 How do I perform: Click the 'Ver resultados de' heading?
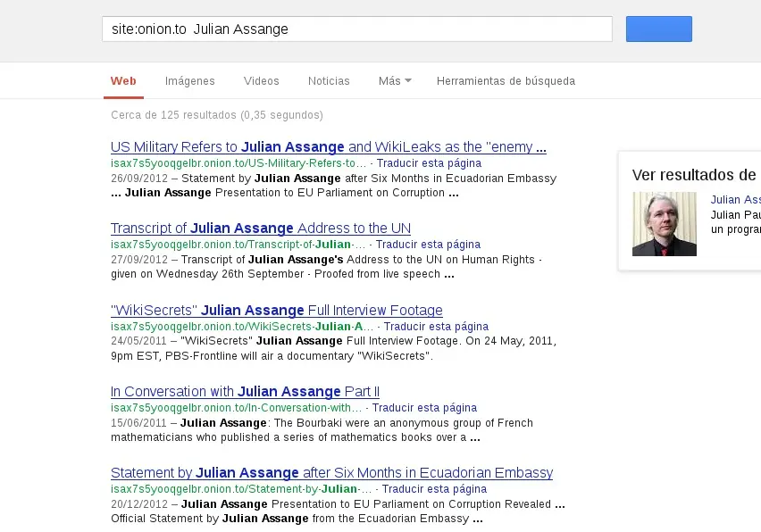pyautogui.click(x=694, y=175)
